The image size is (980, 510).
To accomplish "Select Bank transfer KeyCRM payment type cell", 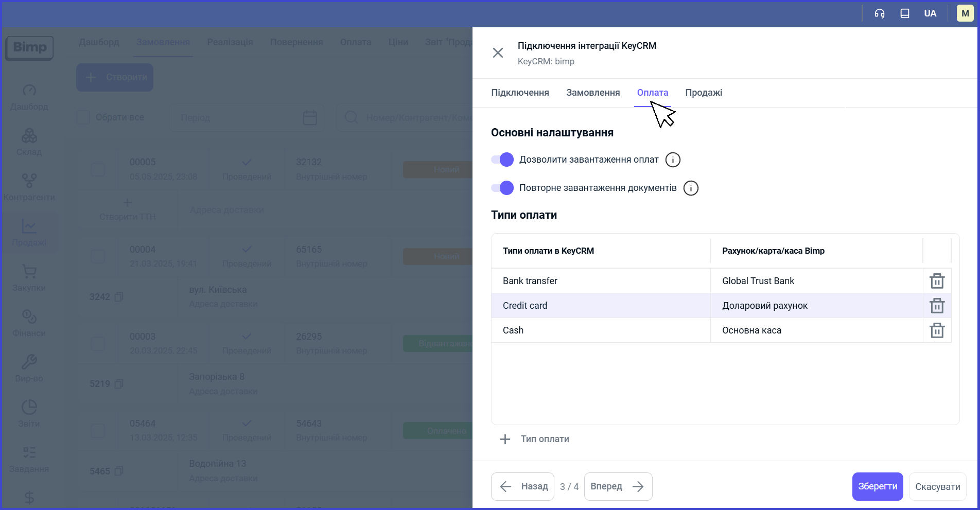I will click(601, 281).
